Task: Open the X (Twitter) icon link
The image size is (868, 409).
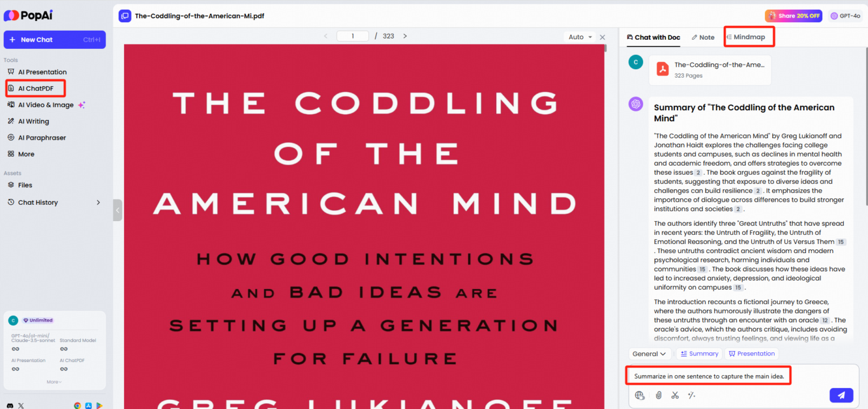Action: [x=21, y=406]
